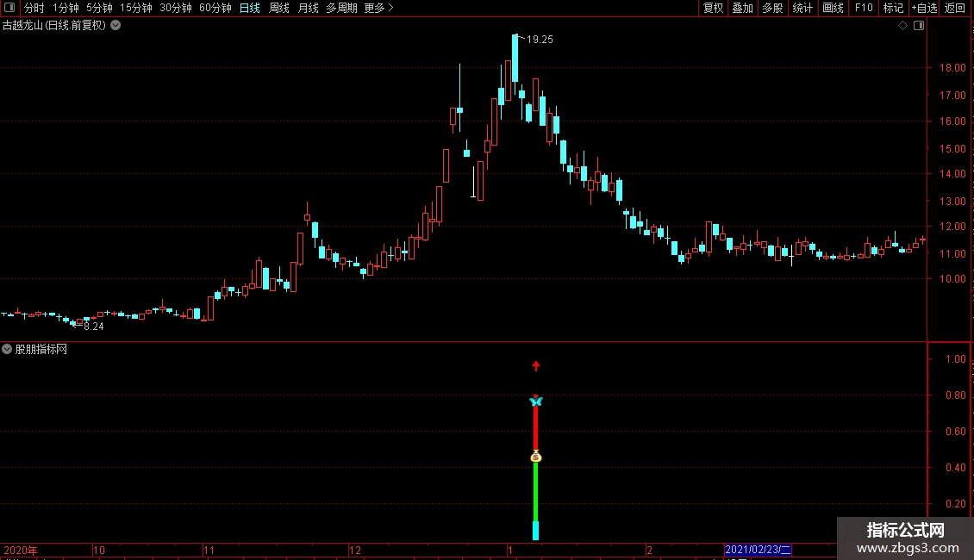
Task: Select the 5分钟 period
Action: 99,8
